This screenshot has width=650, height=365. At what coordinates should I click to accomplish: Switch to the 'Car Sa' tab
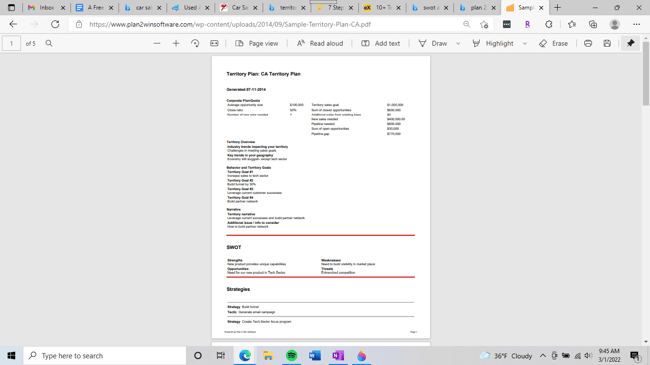239,7
